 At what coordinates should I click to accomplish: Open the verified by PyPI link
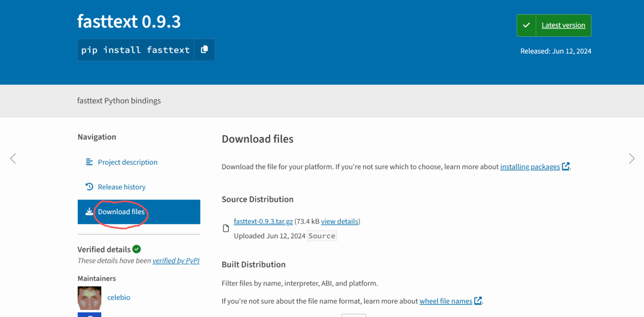click(x=176, y=260)
